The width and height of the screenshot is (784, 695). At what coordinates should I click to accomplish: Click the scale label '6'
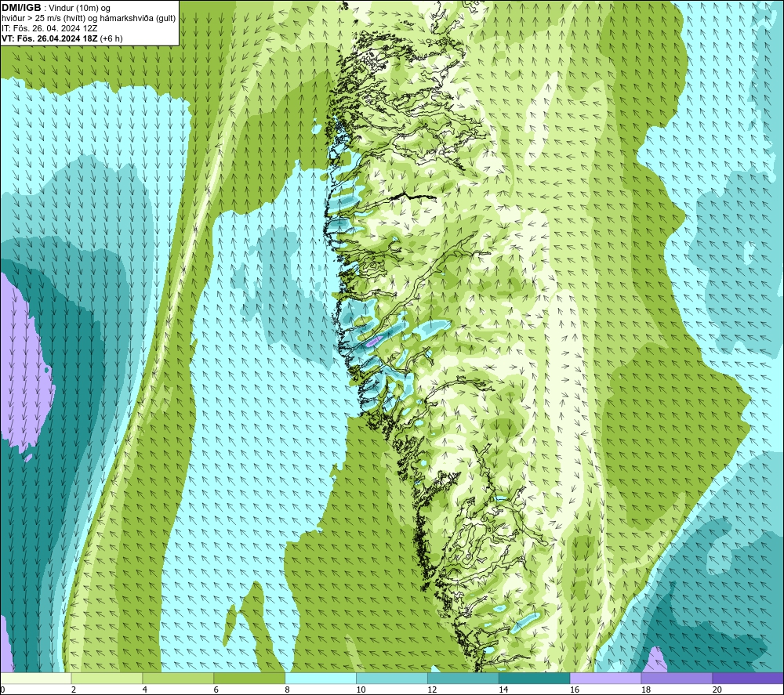216,690
